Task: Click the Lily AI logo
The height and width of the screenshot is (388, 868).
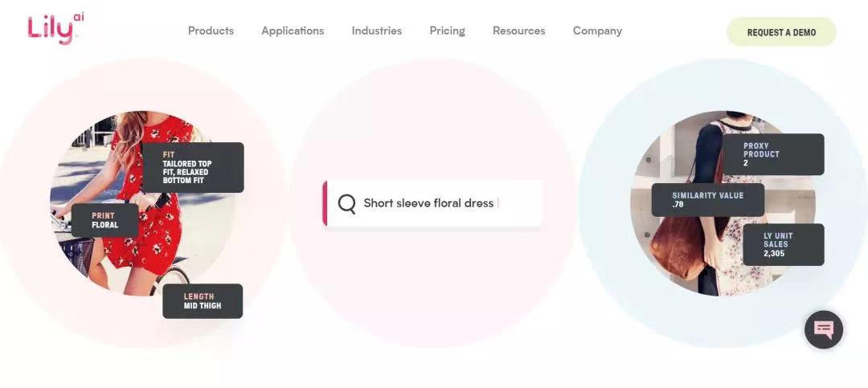Action: [x=55, y=29]
